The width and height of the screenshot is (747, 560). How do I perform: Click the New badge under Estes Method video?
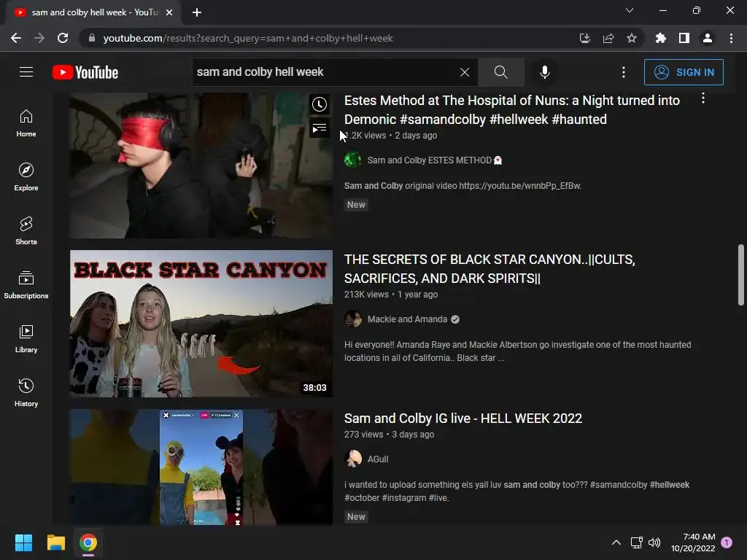pos(356,205)
